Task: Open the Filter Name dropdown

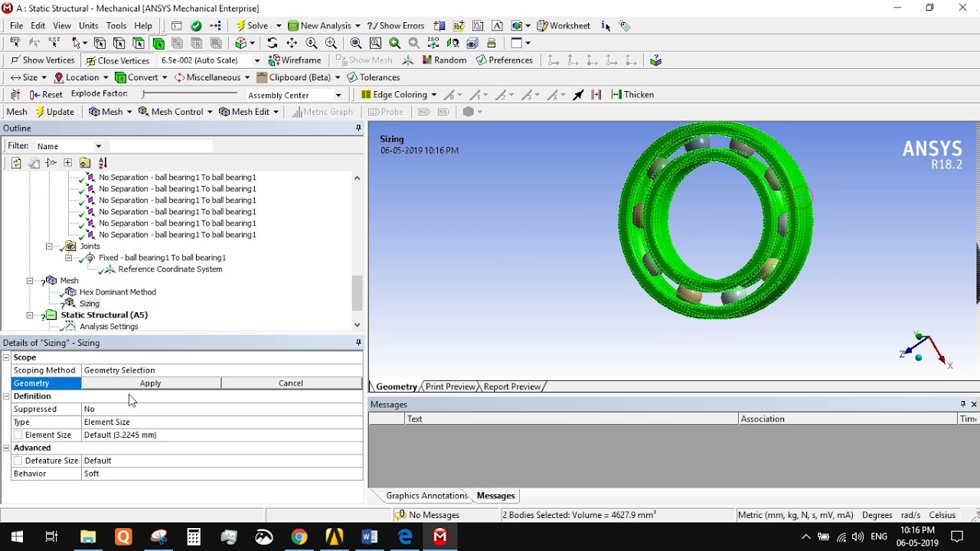Action: click(98, 146)
